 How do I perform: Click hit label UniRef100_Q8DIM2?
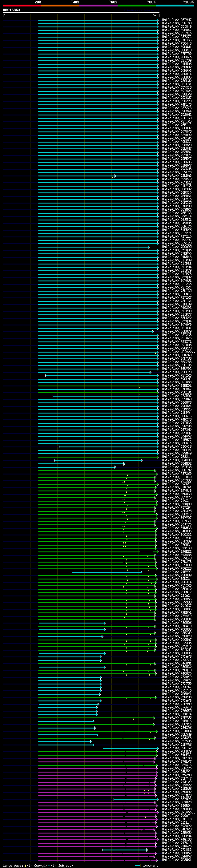point(177,470)
